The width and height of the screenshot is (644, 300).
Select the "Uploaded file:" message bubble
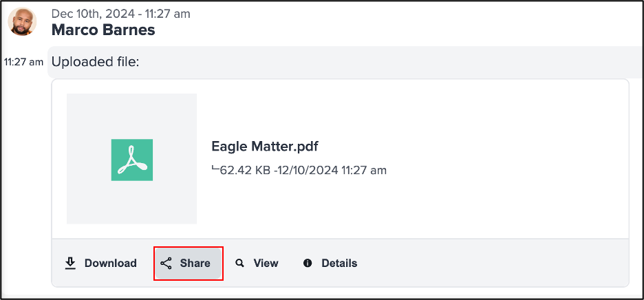[x=345, y=62]
